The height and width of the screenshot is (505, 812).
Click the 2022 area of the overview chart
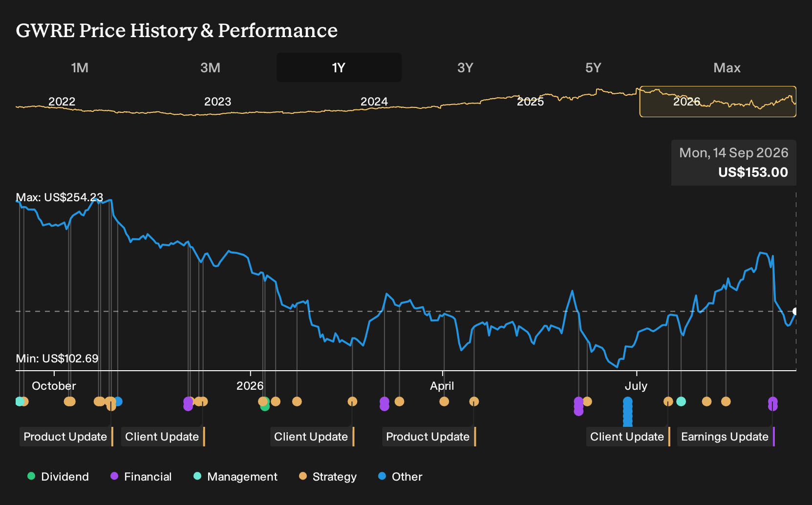click(62, 101)
